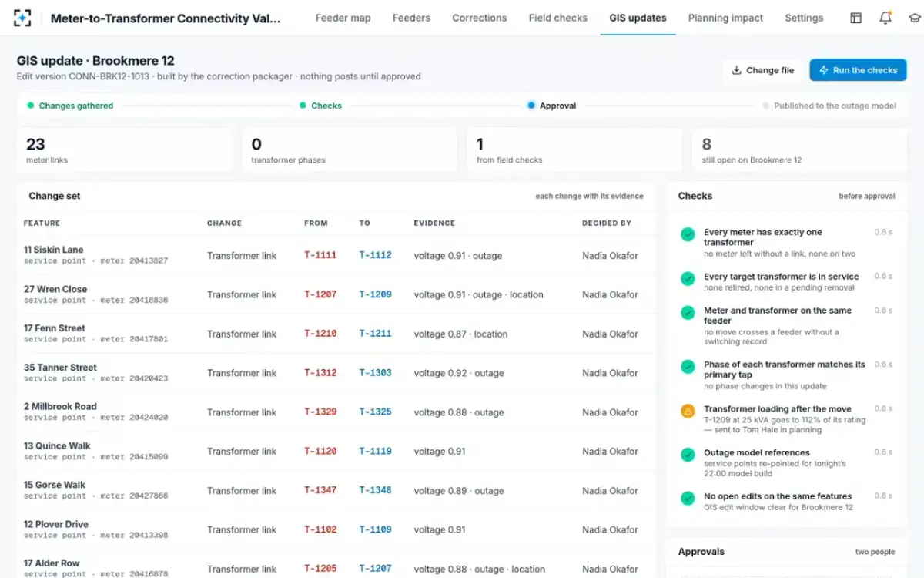Select the GIS updates tab
924x578 pixels.
tap(638, 18)
